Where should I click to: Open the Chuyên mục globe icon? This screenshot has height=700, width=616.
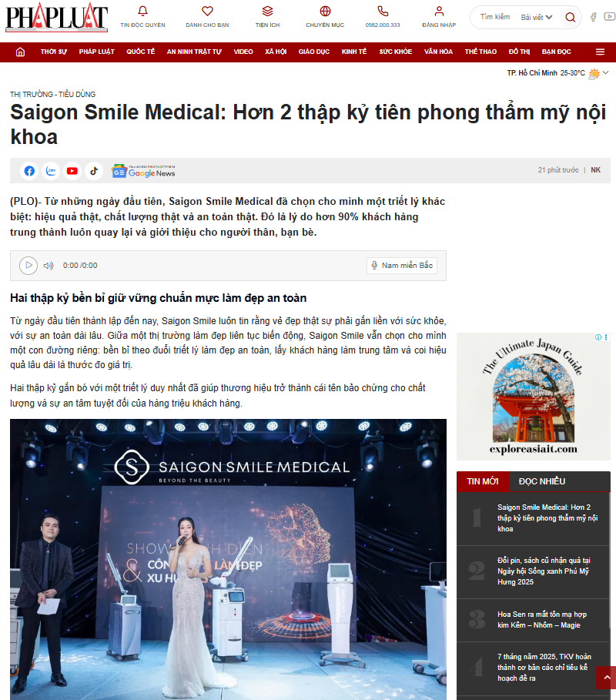(x=325, y=11)
